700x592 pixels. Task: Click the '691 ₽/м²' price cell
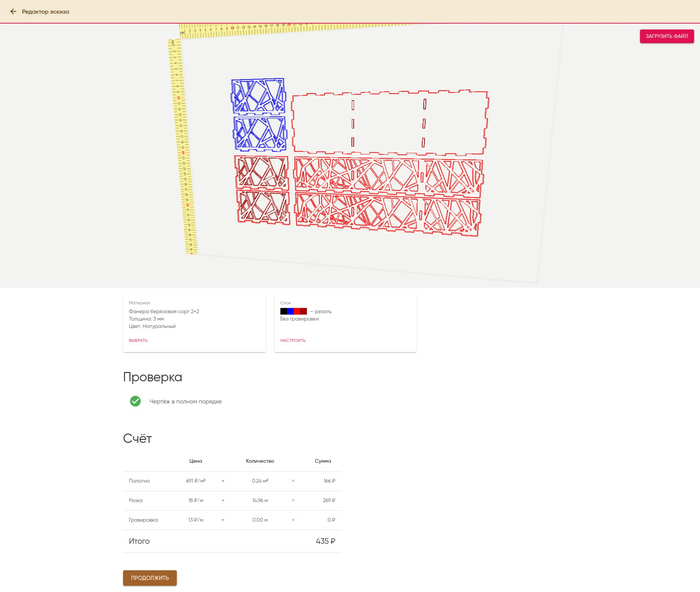(x=196, y=481)
